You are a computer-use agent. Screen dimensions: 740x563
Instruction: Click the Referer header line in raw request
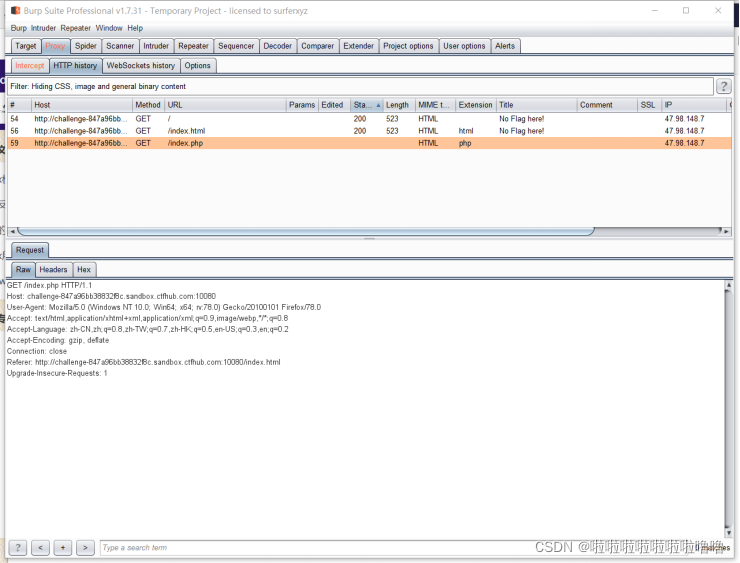pos(143,362)
